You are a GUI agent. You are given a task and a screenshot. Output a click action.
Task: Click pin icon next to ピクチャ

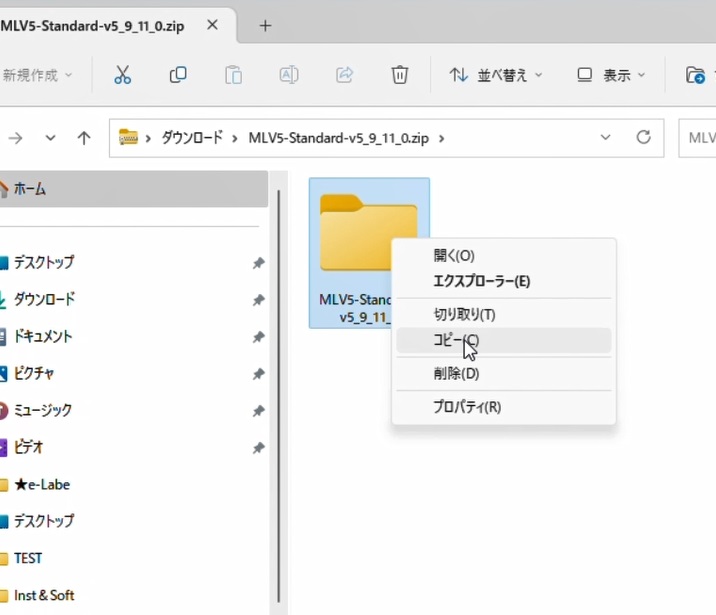(259, 373)
